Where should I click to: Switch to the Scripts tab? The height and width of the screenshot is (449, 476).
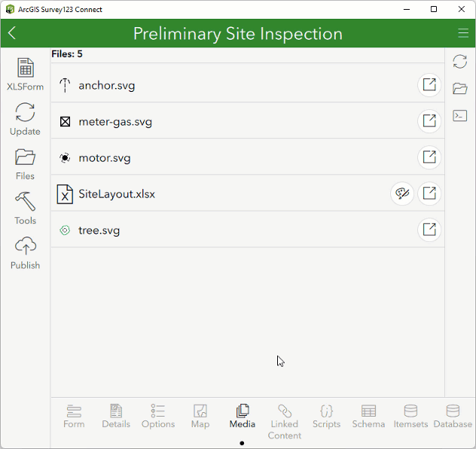click(327, 416)
